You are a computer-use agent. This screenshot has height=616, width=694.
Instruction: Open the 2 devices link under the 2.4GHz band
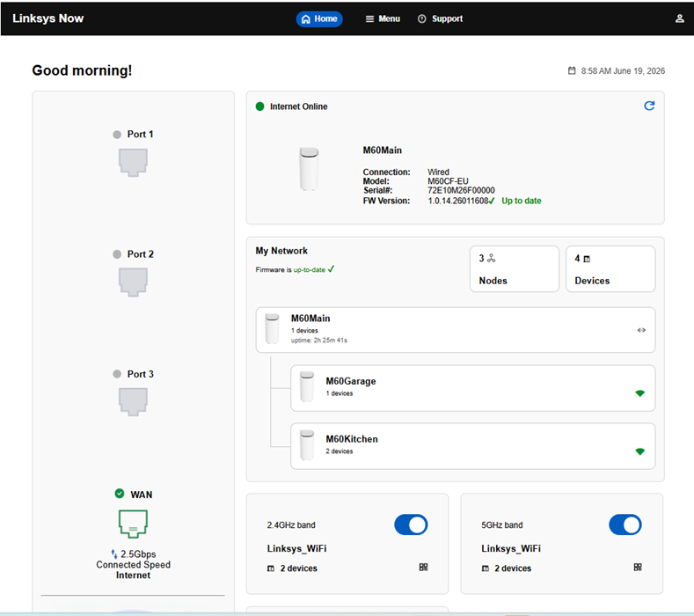[x=292, y=568]
